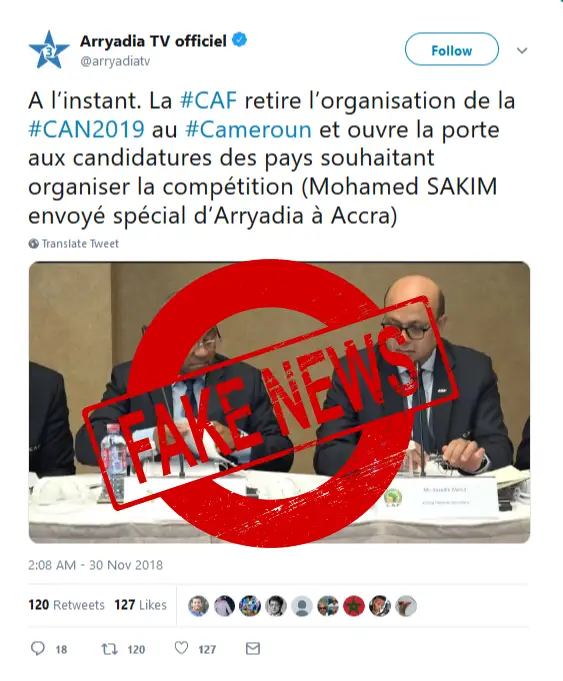Like the tweet with heart icon
563x681 pixels.
(x=181, y=648)
